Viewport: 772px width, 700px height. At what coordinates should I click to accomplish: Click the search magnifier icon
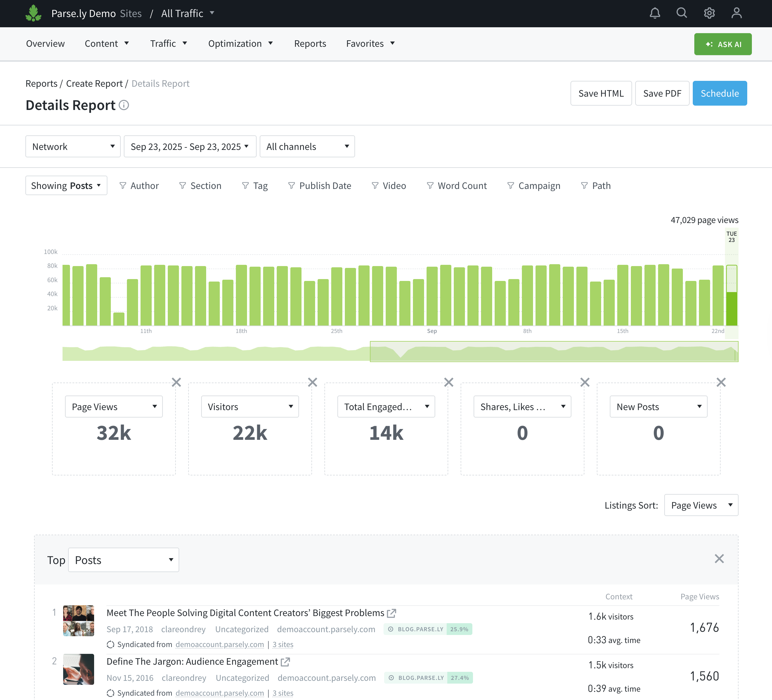tap(682, 13)
